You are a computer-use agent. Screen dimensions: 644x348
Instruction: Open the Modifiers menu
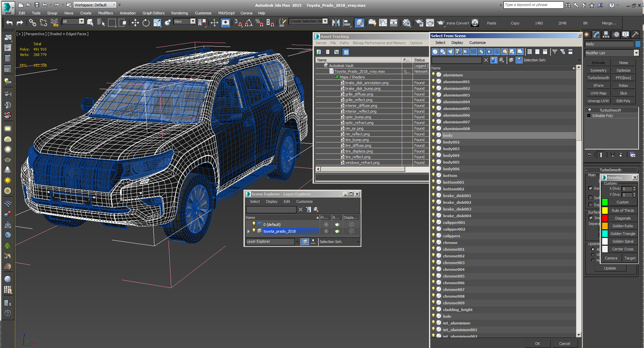coord(105,13)
